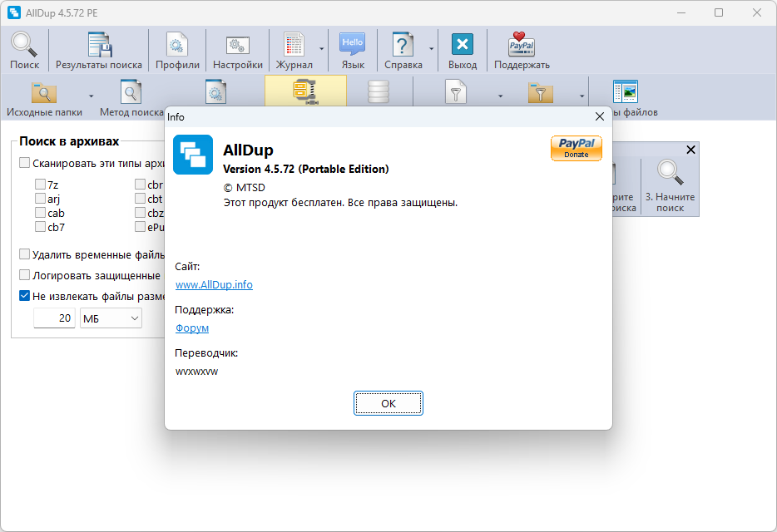Click translator name wvxwxvw
This screenshot has height=532, width=777.
click(x=196, y=372)
